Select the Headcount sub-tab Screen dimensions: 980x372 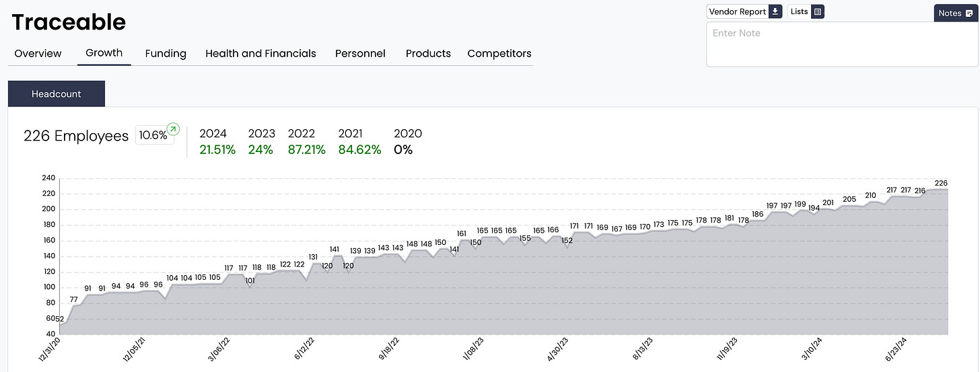coord(57,94)
